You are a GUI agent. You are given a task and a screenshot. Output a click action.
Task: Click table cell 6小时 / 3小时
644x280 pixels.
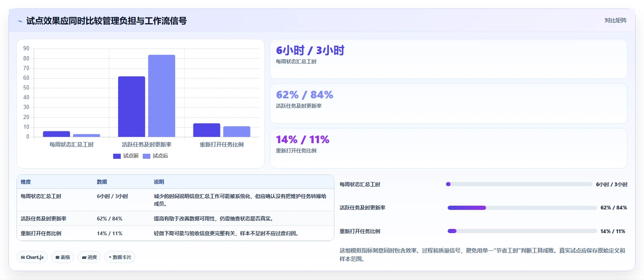coord(112,196)
